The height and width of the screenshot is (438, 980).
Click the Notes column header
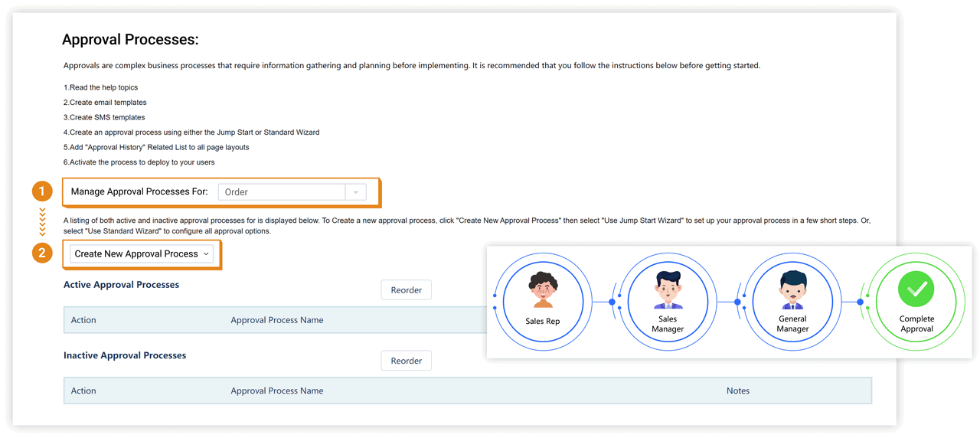pyautogui.click(x=737, y=391)
